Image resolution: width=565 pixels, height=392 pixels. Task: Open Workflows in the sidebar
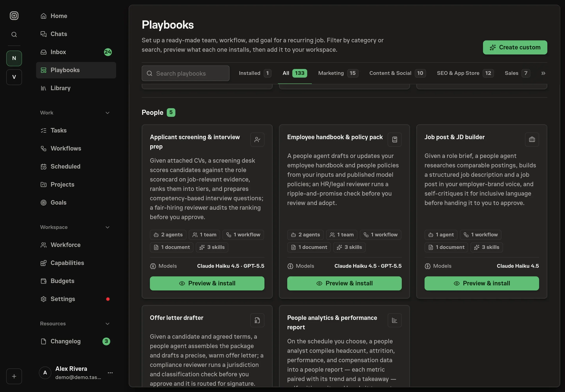(x=76, y=148)
